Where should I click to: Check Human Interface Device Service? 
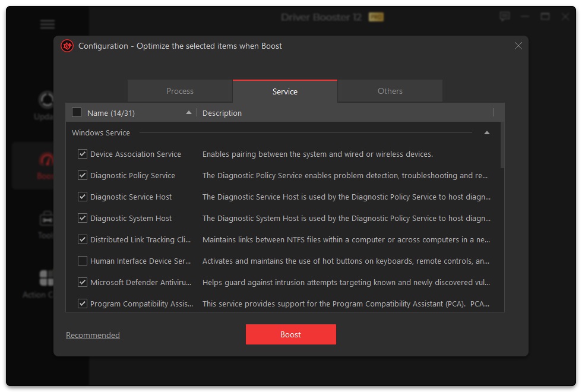[83, 261]
